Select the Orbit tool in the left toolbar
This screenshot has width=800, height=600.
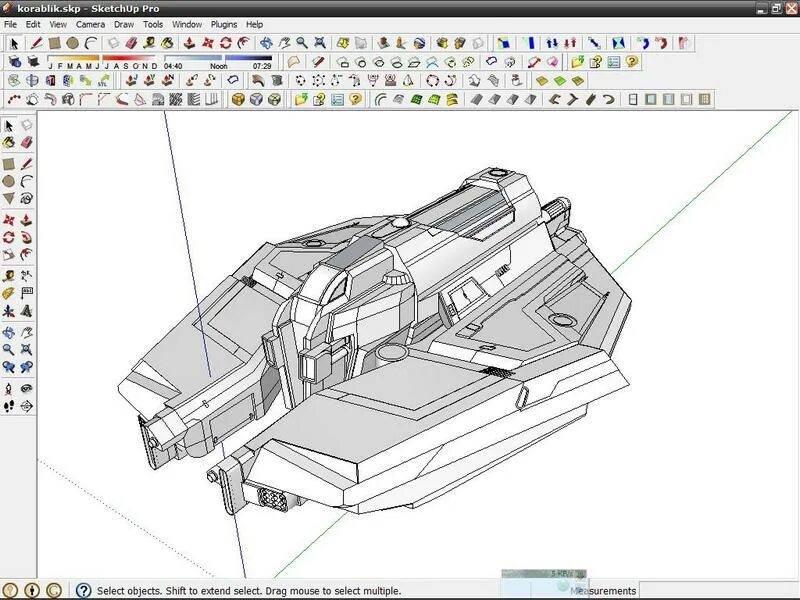[x=9, y=333]
